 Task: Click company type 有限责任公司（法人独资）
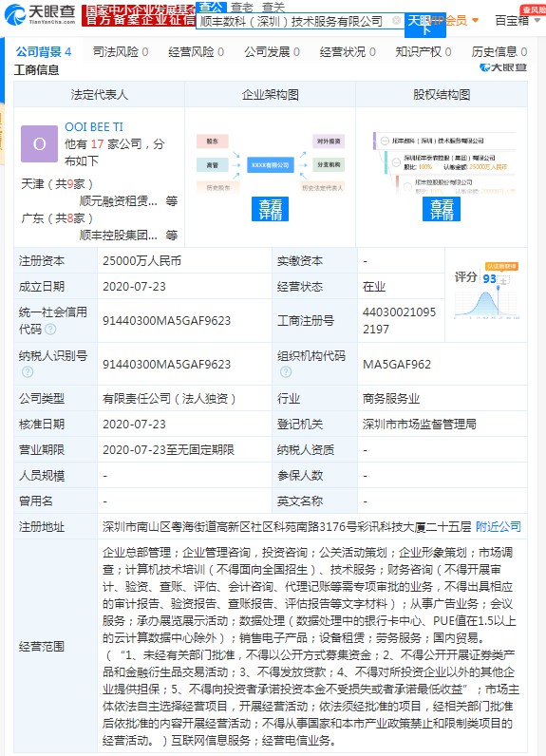click(170, 398)
